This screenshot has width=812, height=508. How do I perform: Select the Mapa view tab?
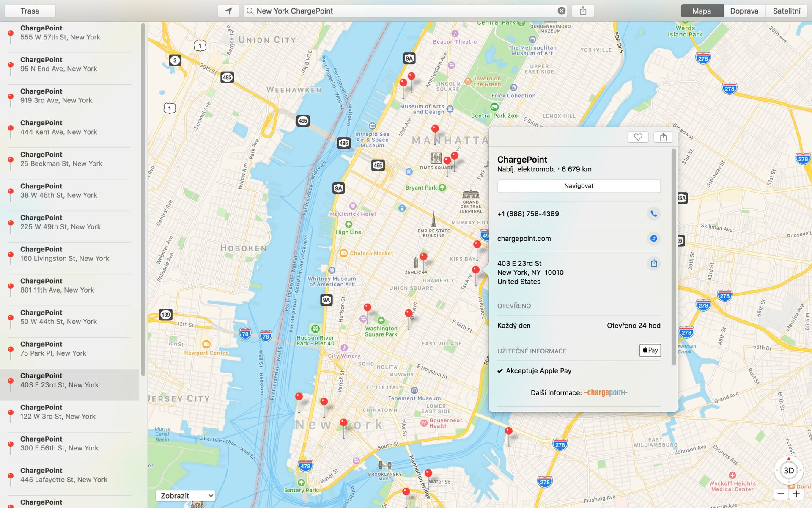pyautogui.click(x=702, y=11)
